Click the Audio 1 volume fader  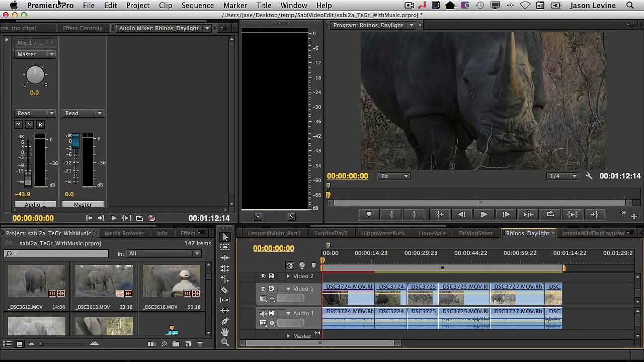point(28,180)
